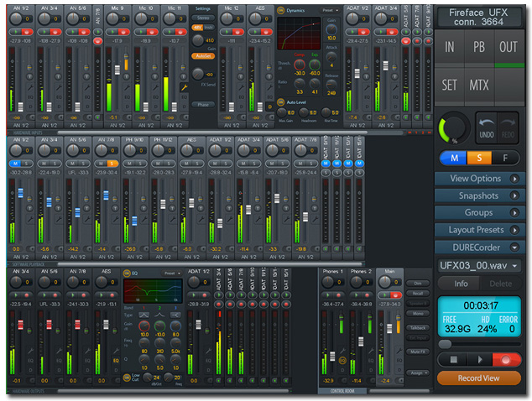
Task: Click the Talkback button in Control Room
Action: pyautogui.click(x=418, y=328)
